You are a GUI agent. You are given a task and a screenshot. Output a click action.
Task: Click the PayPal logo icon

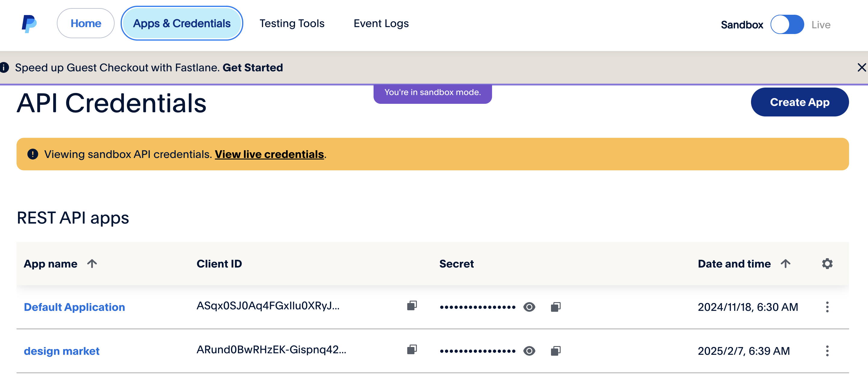(29, 23)
